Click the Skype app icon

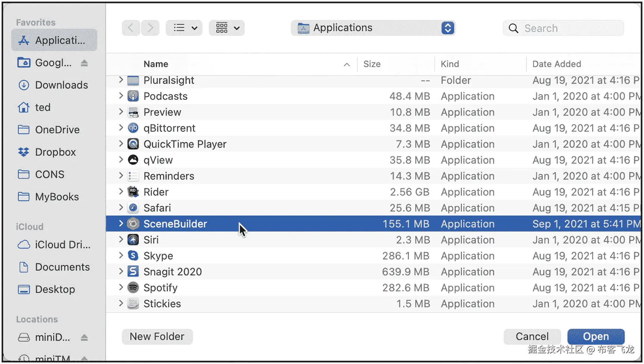tap(133, 256)
